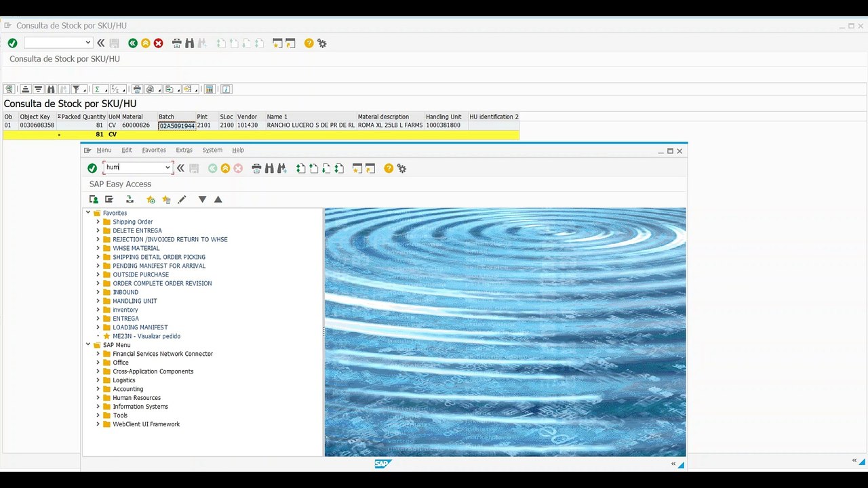This screenshot has height=488, width=868.
Task: Collapse the Favorites tree node
Action: (87, 213)
